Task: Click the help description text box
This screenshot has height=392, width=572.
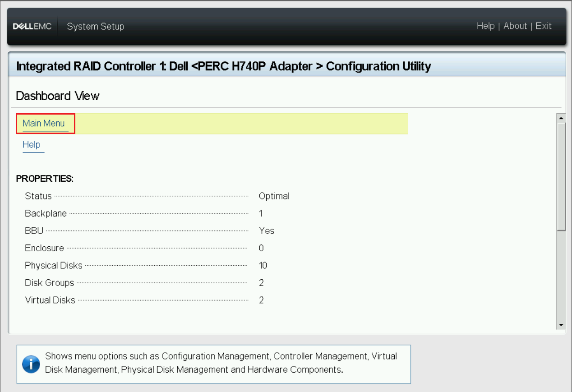Action: (x=214, y=364)
